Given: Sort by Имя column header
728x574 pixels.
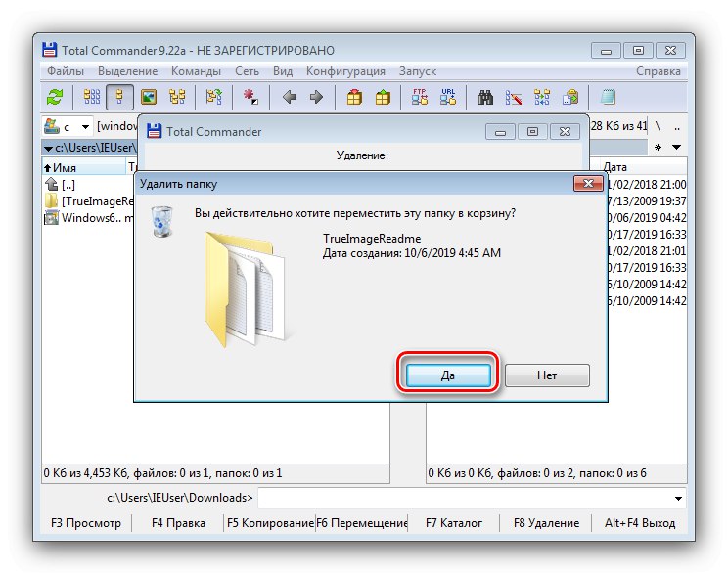Looking at the screenshot, I should click(83, 167).
